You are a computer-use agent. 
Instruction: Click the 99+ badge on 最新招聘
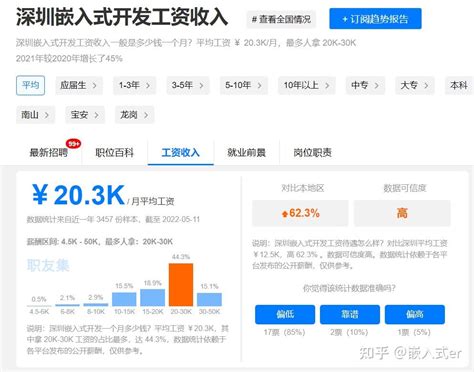point(73,144)
